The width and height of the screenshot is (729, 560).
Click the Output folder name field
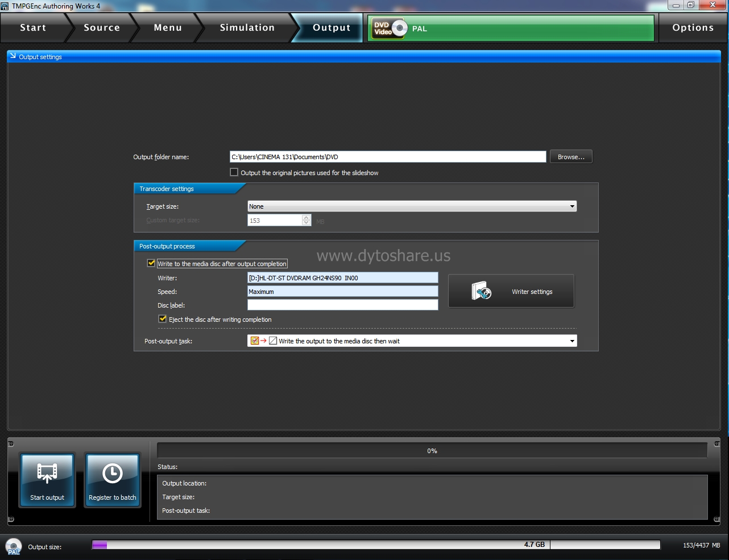[x=388, y=157]
